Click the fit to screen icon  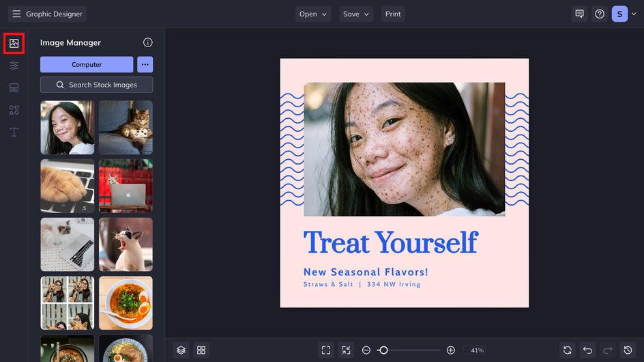[326, 350]
